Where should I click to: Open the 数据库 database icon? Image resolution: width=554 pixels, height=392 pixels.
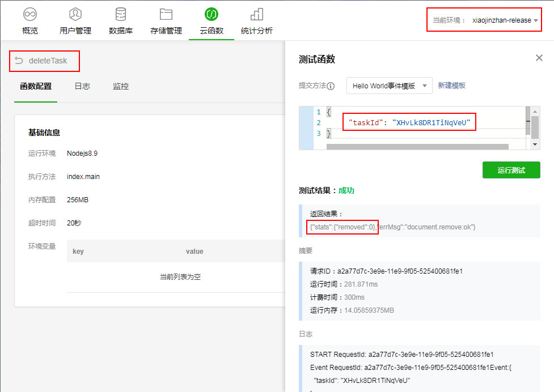pyautogui.click(x=120, y=14)
